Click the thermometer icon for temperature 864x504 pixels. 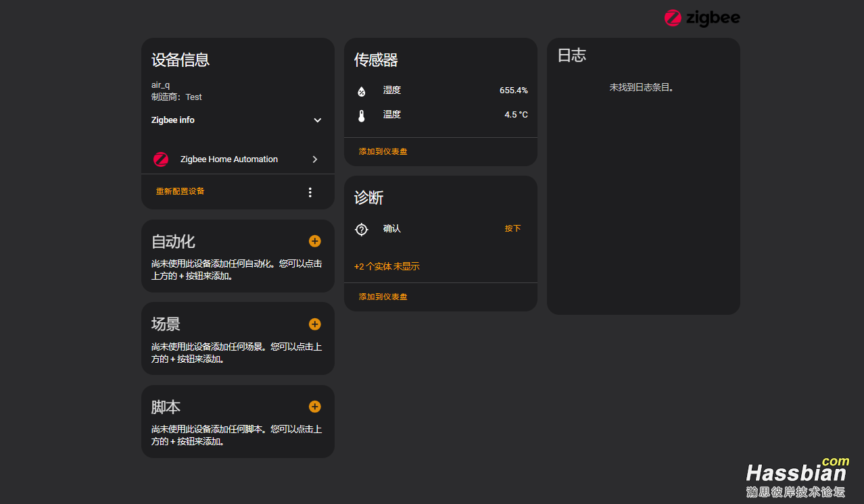362,116
